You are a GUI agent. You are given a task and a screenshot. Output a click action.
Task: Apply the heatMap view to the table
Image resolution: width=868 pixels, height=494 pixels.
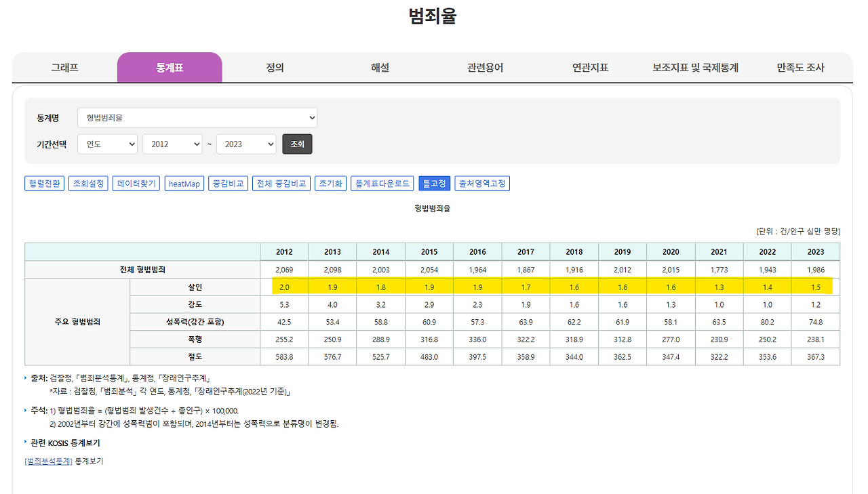click(184, 183)
